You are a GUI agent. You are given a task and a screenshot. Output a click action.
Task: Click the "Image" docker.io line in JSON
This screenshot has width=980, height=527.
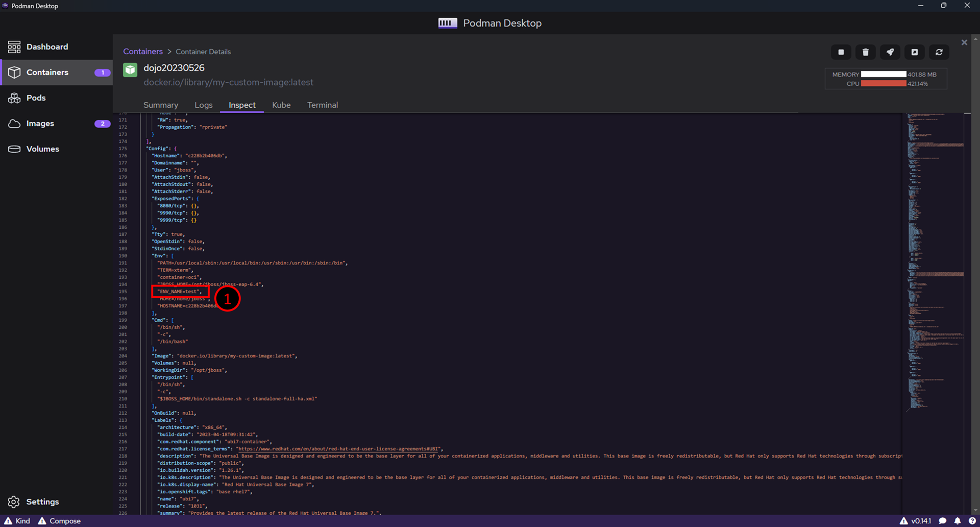225,356
